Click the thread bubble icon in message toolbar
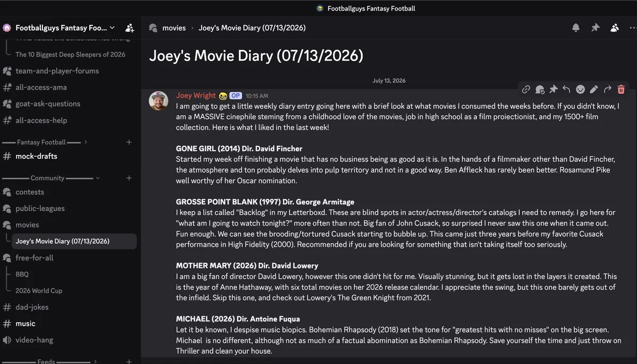Viewport: 637px width, 364px height. [x=539, y=89]
